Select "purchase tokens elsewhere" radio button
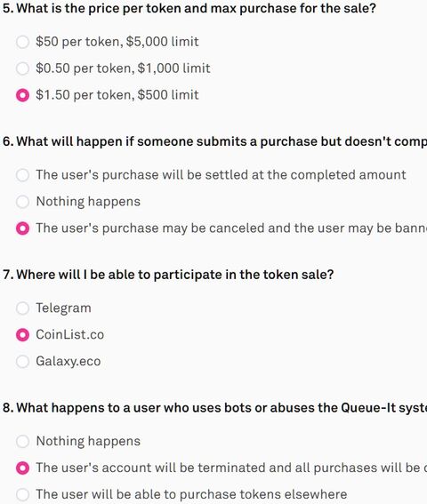 (22, 495)
